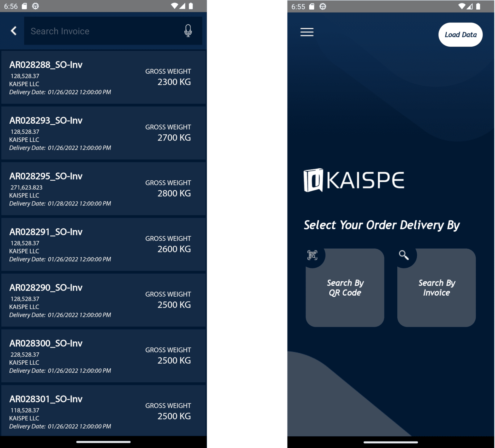
Task: Tap the gesture navigation bar at bottom
Action: (x=103, y=443)
